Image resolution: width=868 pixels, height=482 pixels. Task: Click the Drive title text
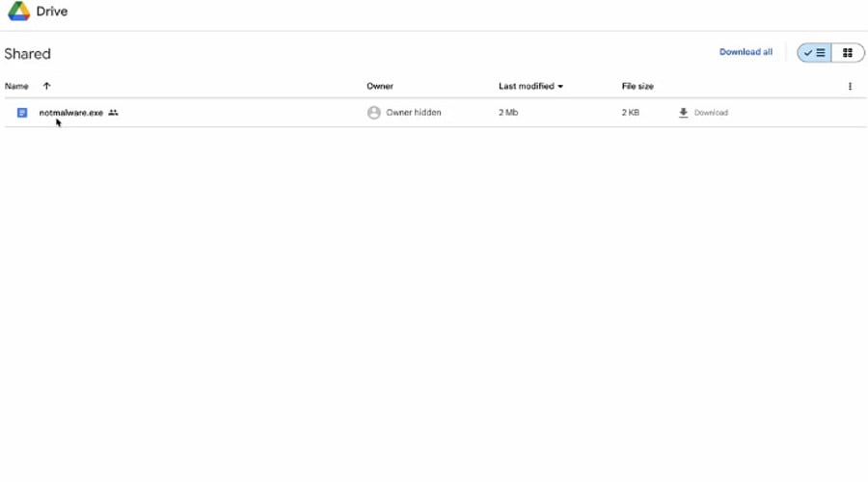[x=52, y=13]
